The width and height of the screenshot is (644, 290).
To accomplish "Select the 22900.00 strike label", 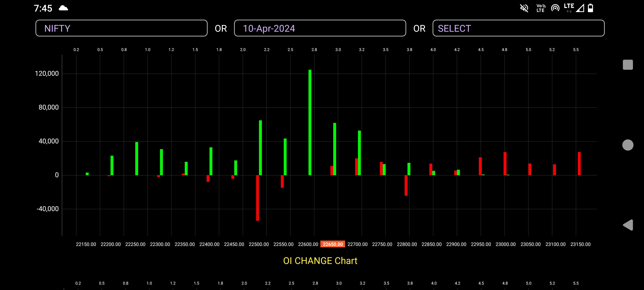I will click(x=456, y=244).
